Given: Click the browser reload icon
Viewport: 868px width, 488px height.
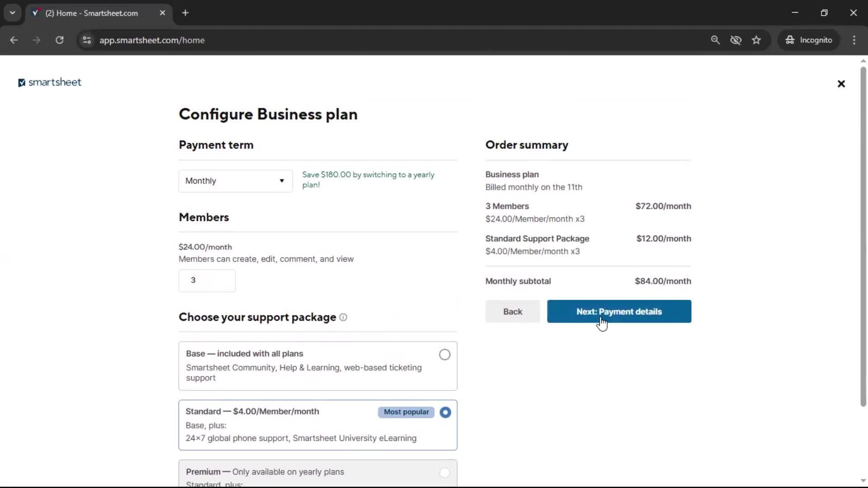Looking at the screenshot, I should click(59, 40).
